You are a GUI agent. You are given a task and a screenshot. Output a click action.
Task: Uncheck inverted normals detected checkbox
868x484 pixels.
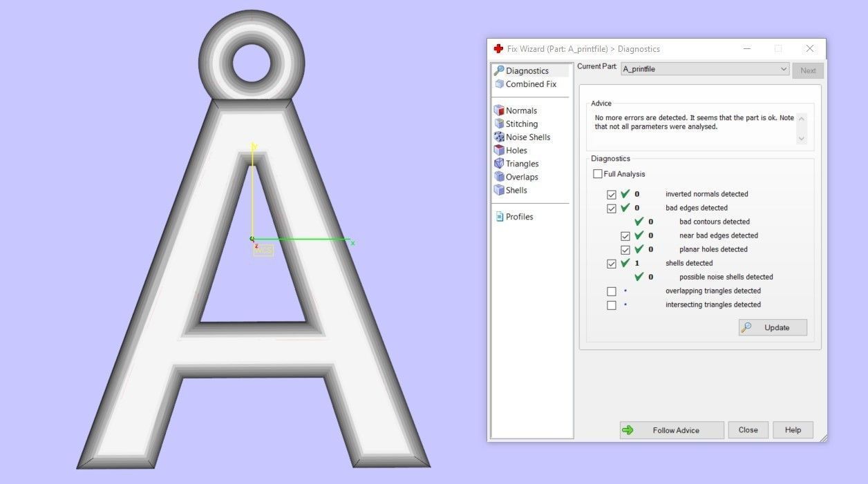coord(612,195)
